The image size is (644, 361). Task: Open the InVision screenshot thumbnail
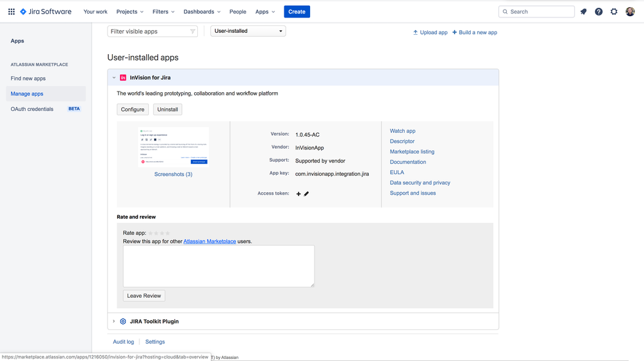[173, 146]
